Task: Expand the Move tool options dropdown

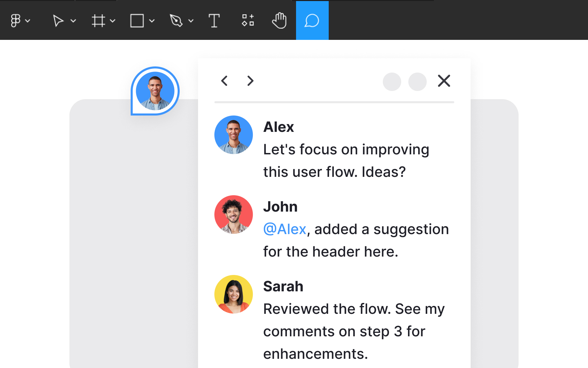Action: click(74, 21)
